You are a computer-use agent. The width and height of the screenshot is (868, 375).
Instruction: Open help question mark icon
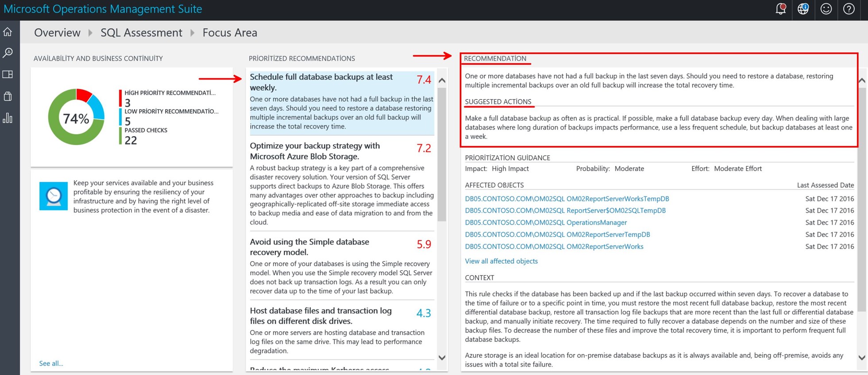(x=849, y=9)
